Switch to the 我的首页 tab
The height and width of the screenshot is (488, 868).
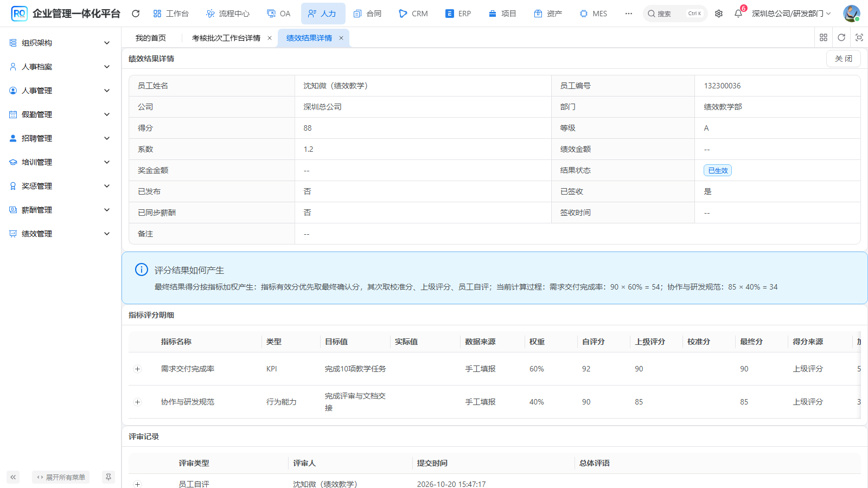(x=151, y=38)
